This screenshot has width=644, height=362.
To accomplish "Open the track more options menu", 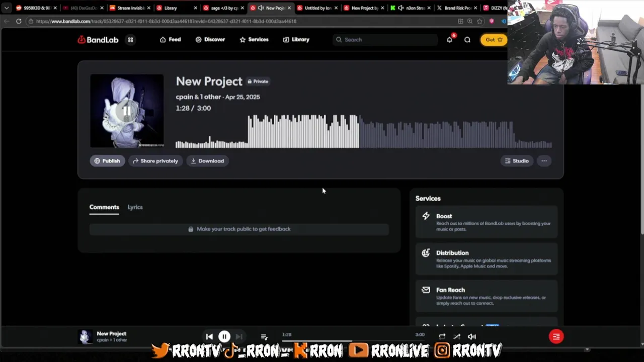I will [x=544, y=161].
